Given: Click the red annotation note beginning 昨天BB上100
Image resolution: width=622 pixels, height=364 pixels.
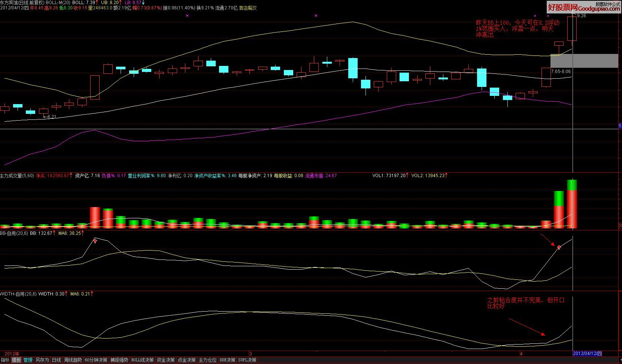Looking at the screenshot, I should pos(518,28).
